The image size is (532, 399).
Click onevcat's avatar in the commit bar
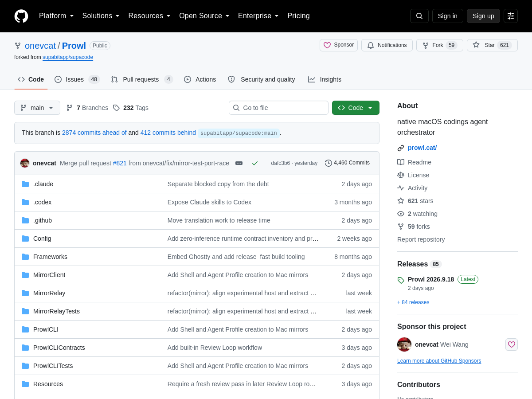tap(25, 163)
